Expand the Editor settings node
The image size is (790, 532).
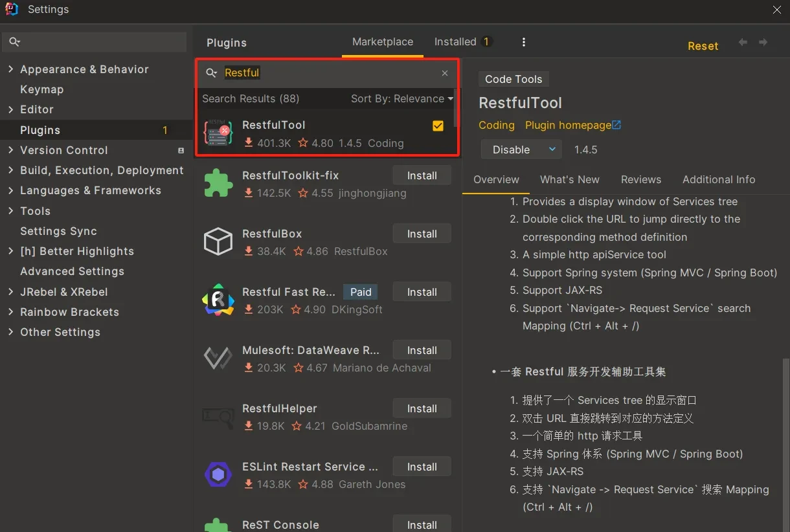click(x=10, y=109)
